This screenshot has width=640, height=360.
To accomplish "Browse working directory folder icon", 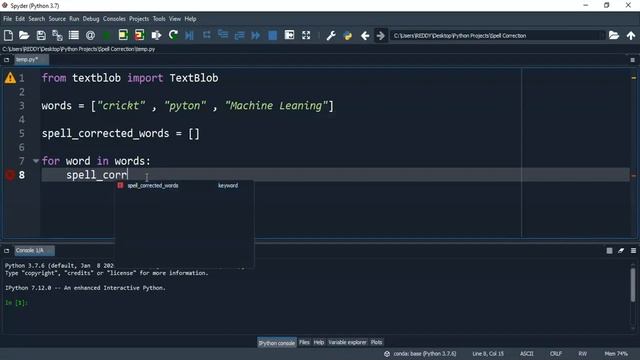I will point(614,36).
